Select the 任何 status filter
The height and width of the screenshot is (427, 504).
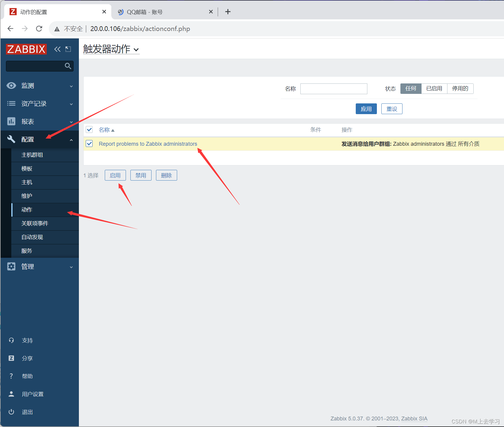[411, 88]
